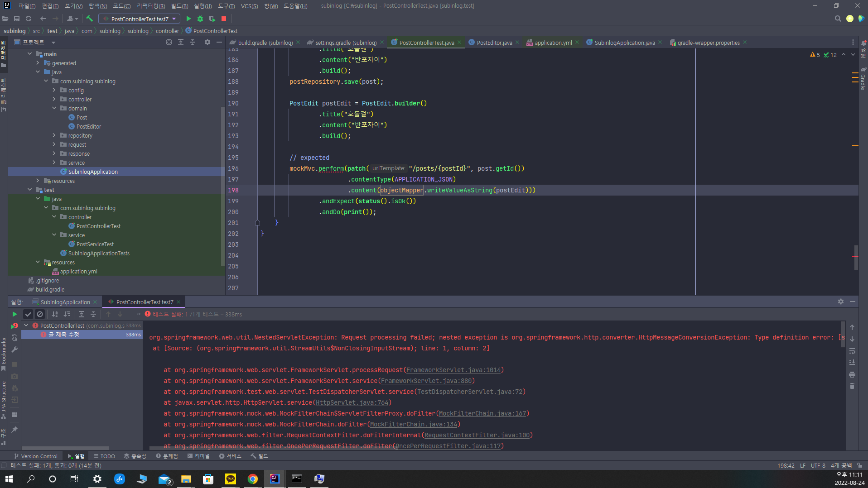Expand all nodes in Project panel
868x488 pixels.
tap(181, 42)
